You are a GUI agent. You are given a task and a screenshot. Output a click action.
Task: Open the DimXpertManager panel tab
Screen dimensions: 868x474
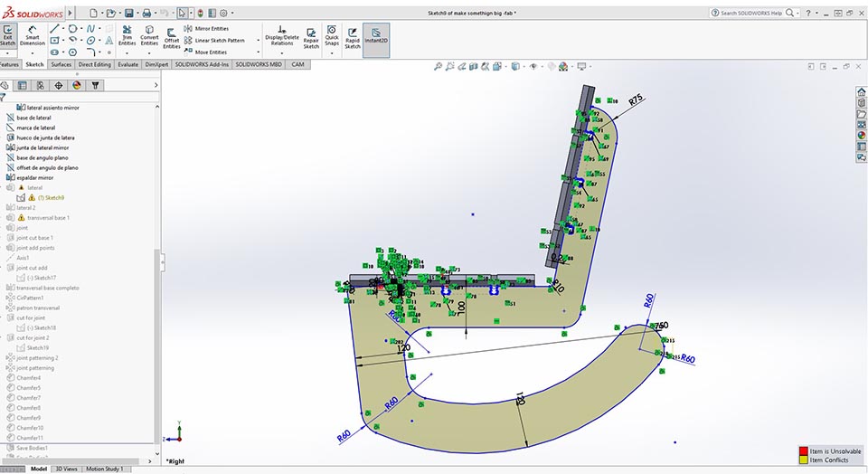point(59,85)
